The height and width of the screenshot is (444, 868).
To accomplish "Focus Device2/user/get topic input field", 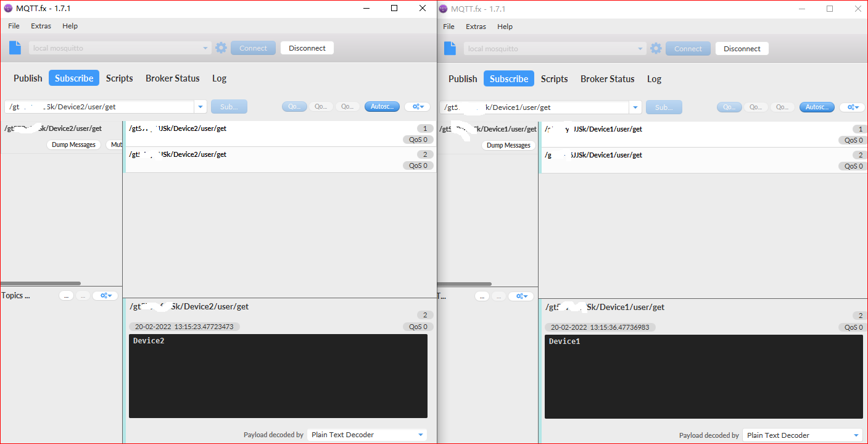I will click(x=99, y=107).
